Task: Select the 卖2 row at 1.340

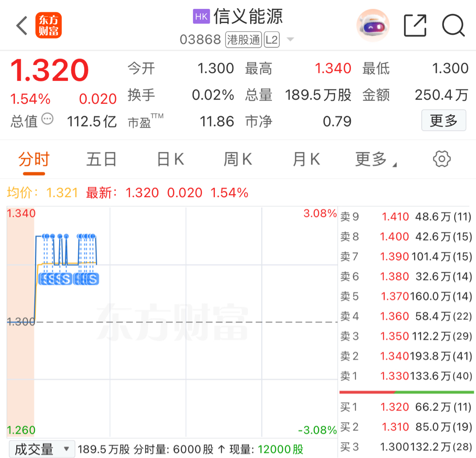Action: coord(406,356)
